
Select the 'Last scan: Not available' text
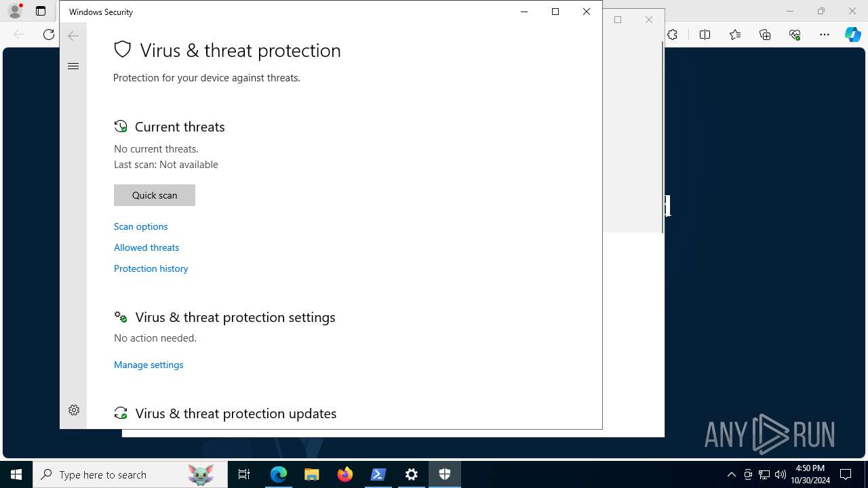point(166,165)
